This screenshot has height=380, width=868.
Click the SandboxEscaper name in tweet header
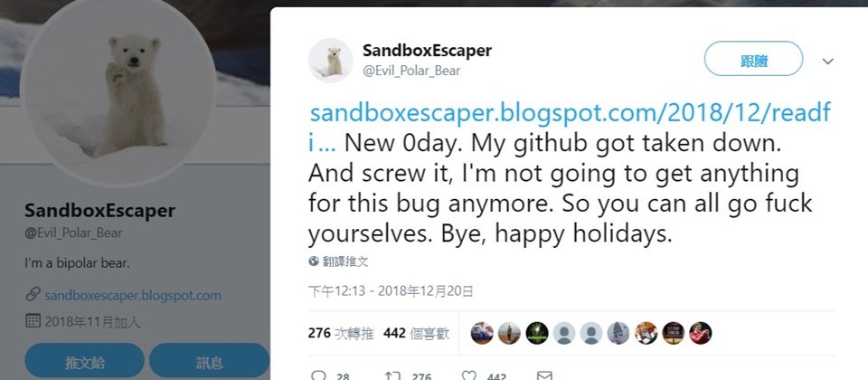427,51
